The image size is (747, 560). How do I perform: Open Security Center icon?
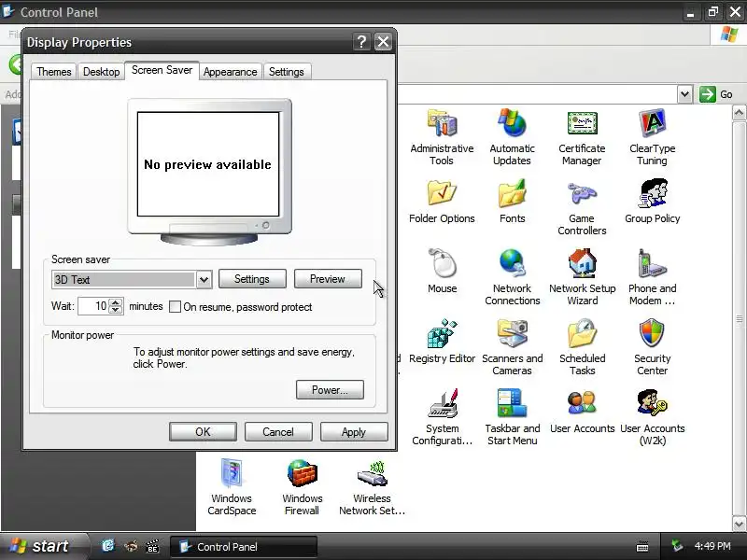pos(652,333)
